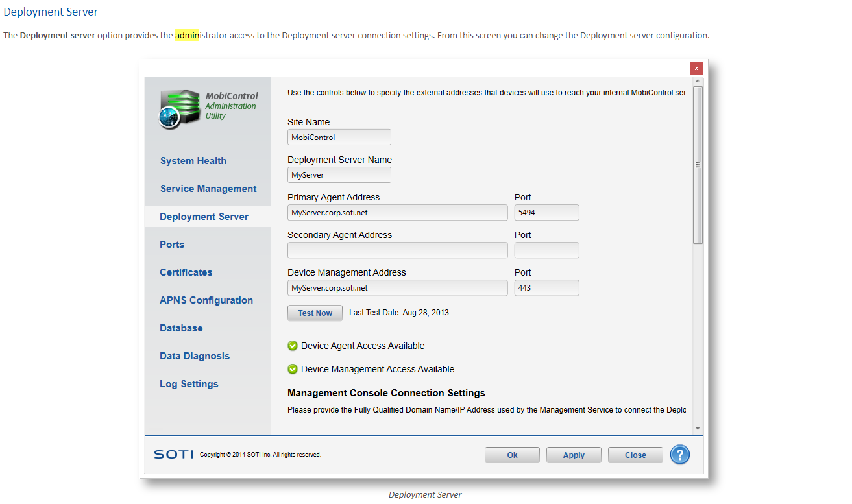Click the blue help question mark icon

click(679, 455)
